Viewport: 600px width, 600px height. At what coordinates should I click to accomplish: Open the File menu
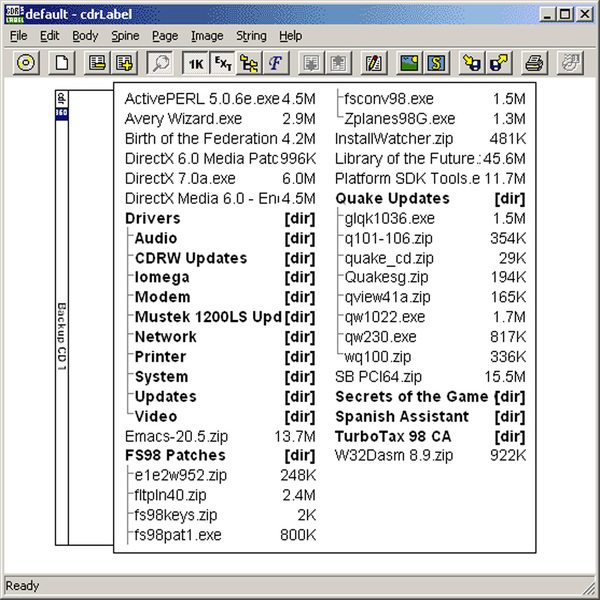coord(18,36)
